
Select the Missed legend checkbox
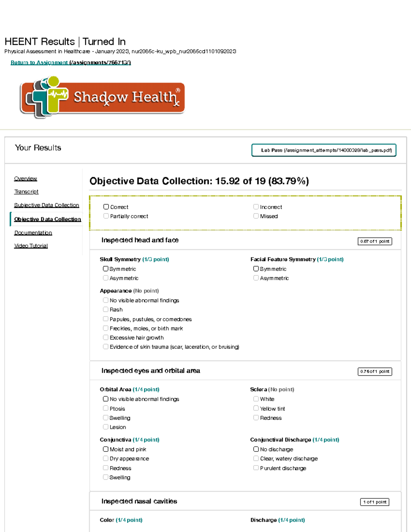pos(256,216)
